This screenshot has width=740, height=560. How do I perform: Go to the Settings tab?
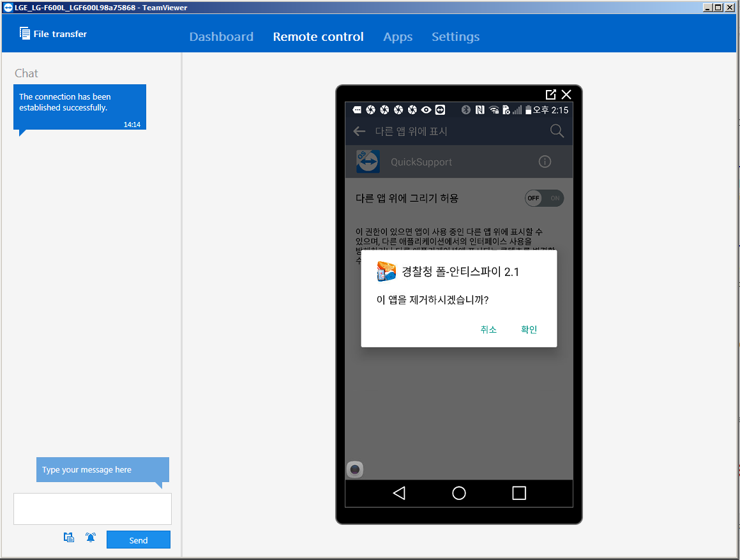(455, 37)
